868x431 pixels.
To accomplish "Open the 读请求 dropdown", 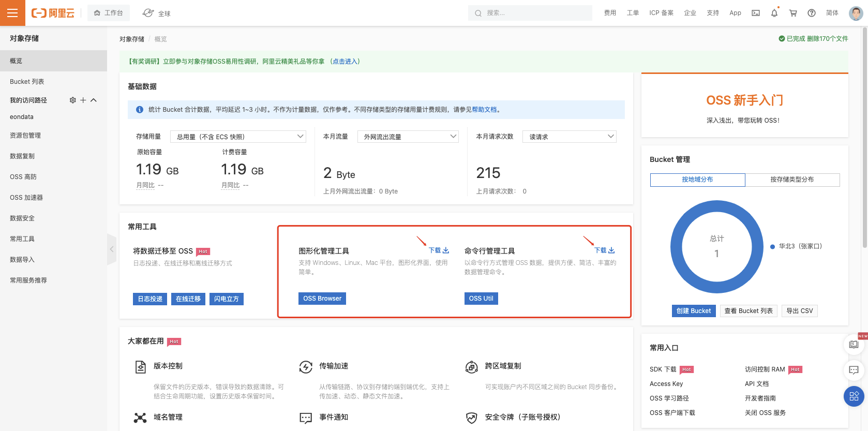I will [570, 137].
